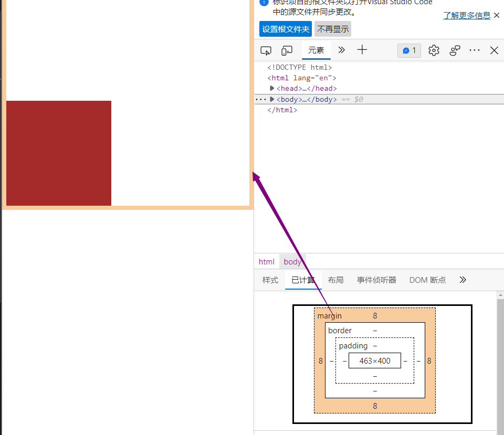Toggle device emulation icon

[287, 50]
